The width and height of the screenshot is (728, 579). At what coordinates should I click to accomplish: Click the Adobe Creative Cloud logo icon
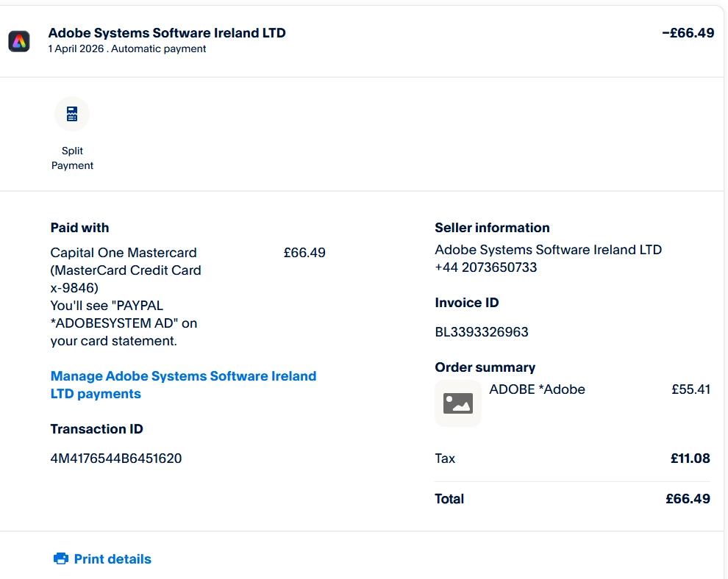[x=19, y=41]
